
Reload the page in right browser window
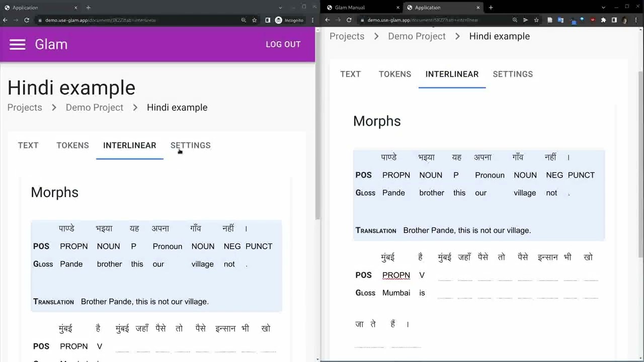pyautogui.click(x=349, y=20)
